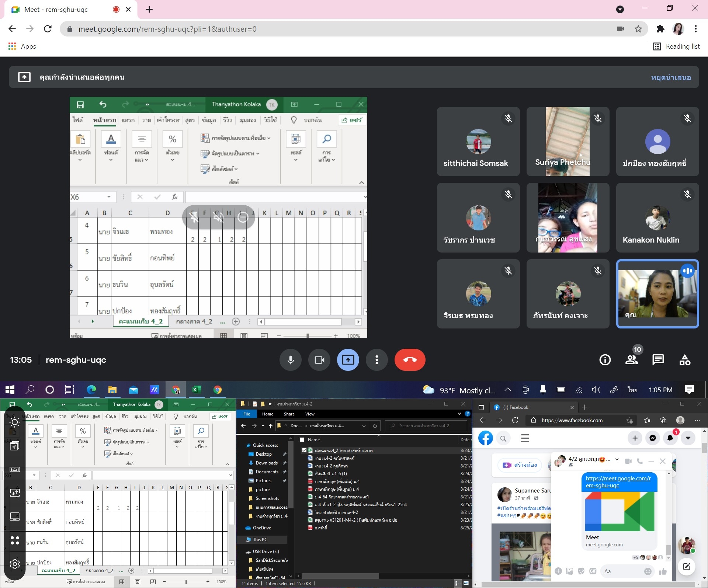This screenshot has height=588, width=708.
Task: Toggle the present screen button in Meet
Action: (348, 360)
